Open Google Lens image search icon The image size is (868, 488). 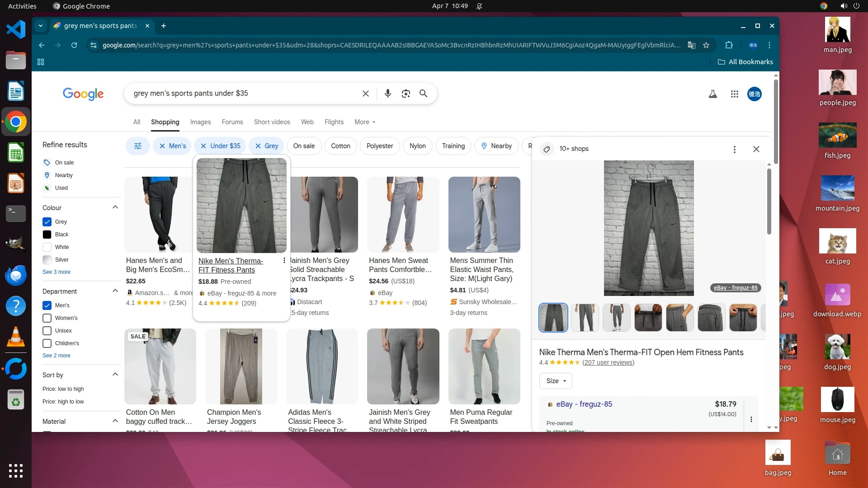[x=406, y=94]
